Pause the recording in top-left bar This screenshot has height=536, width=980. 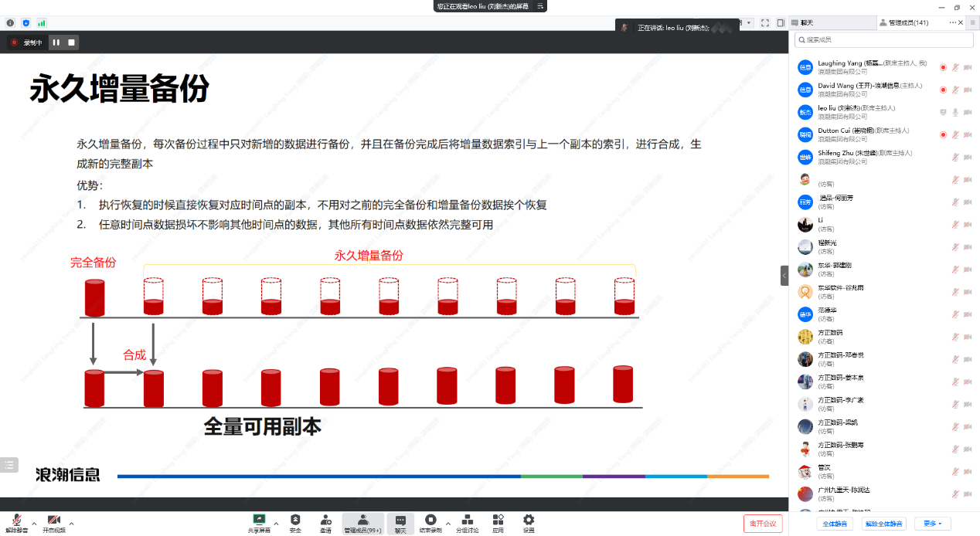(56, 42)
